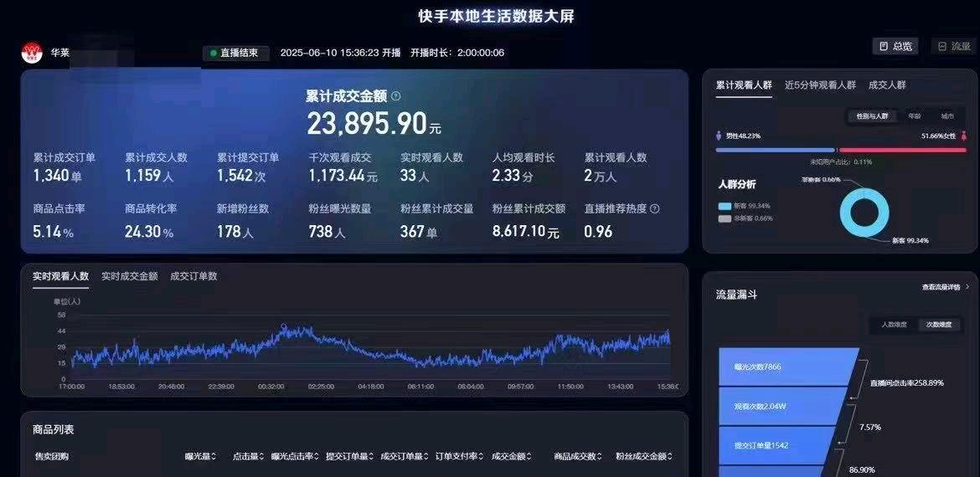This screenshot has width=980, height=477.
Task: Switch funnel to 人数维度
Action: point(894,325)
